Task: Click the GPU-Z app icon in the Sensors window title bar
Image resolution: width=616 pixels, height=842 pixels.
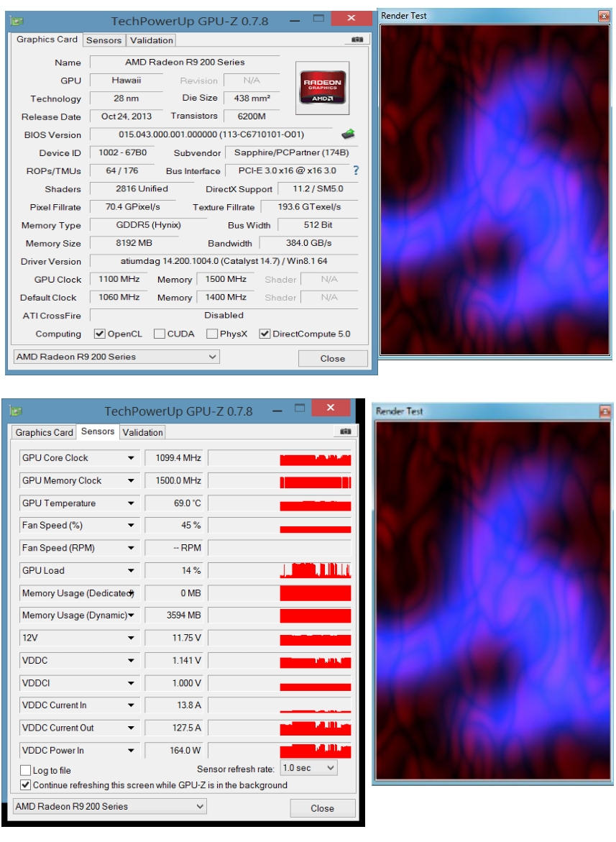Action: (16, 411)
